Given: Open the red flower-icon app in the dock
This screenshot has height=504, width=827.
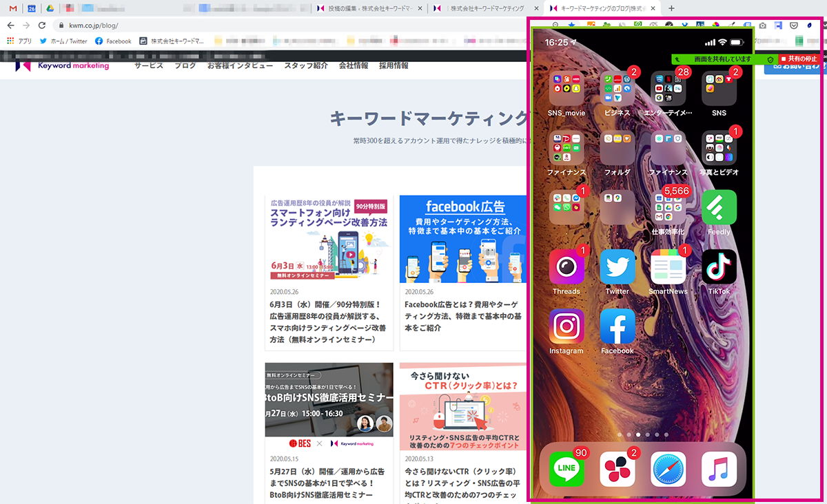Looking at the screenshot, I should [x=617, y=470].
